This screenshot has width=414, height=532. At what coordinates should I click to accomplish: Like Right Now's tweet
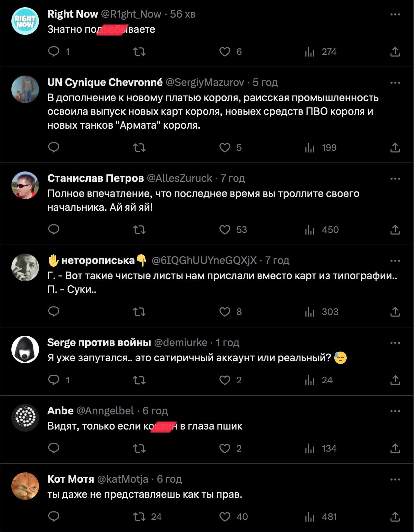(225, 52)
